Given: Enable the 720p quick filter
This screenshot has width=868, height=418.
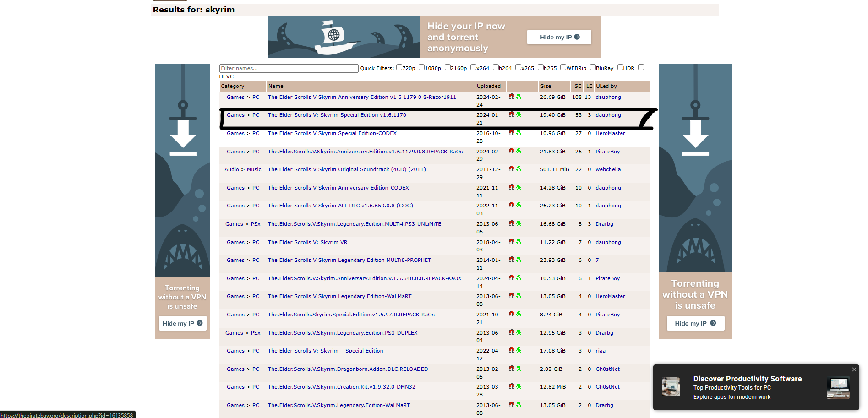Looking at the screenshot, I should pyautogui.click(x=399, y=67).
